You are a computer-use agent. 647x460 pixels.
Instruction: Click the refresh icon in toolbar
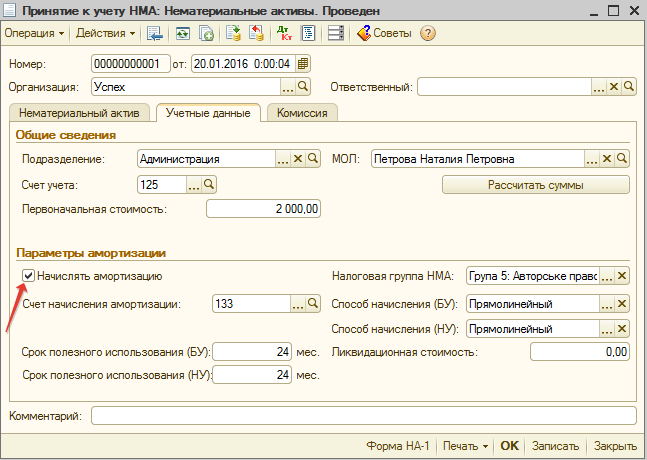click(x=183, y=33)
